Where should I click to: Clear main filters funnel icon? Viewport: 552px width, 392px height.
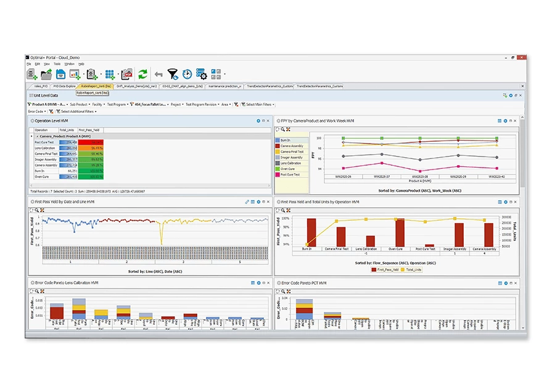pyautogui.click(x=236, y=105)
